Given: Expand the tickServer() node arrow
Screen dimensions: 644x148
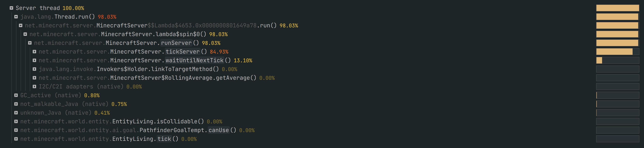Looking at the screenshot, I should point(34,52).
